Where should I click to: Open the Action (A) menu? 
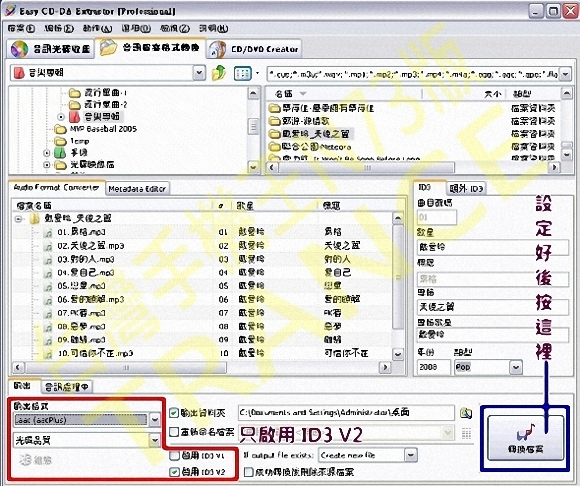pyautogui.click(x=97, y=28)
